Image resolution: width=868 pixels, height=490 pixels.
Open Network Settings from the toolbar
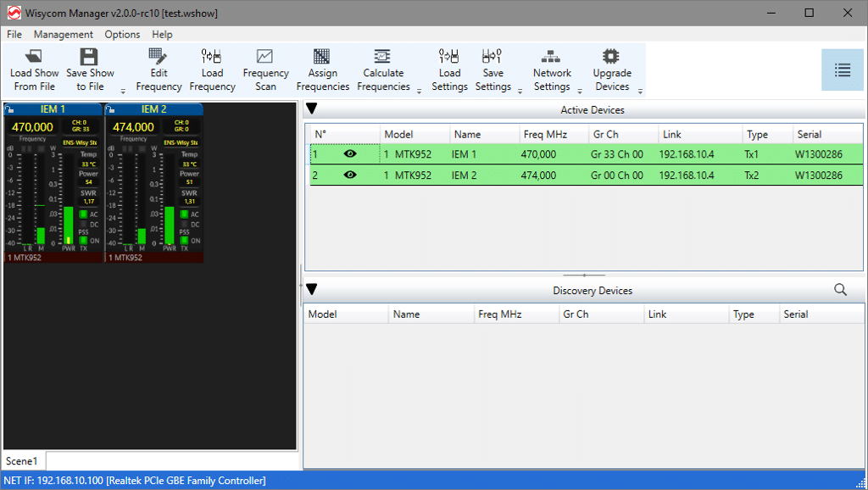click(x=552, y=57)
